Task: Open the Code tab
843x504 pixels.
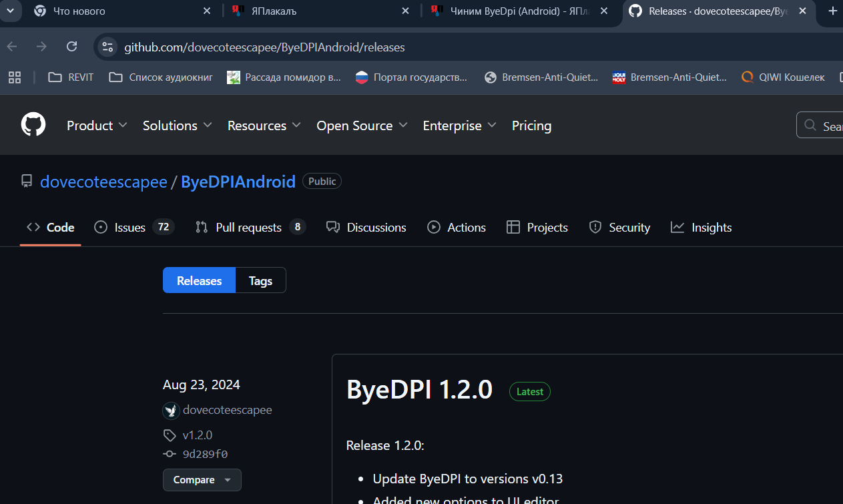Action: (50, 228)
